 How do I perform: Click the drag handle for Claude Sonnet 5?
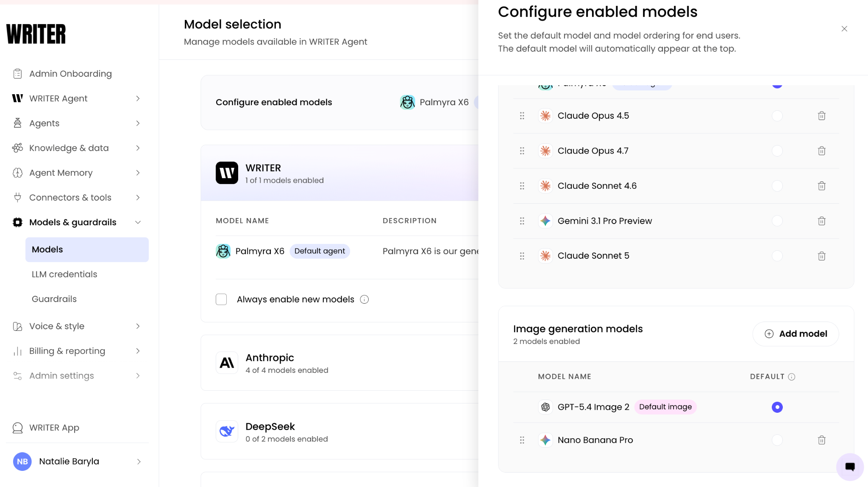click(522, 256)
